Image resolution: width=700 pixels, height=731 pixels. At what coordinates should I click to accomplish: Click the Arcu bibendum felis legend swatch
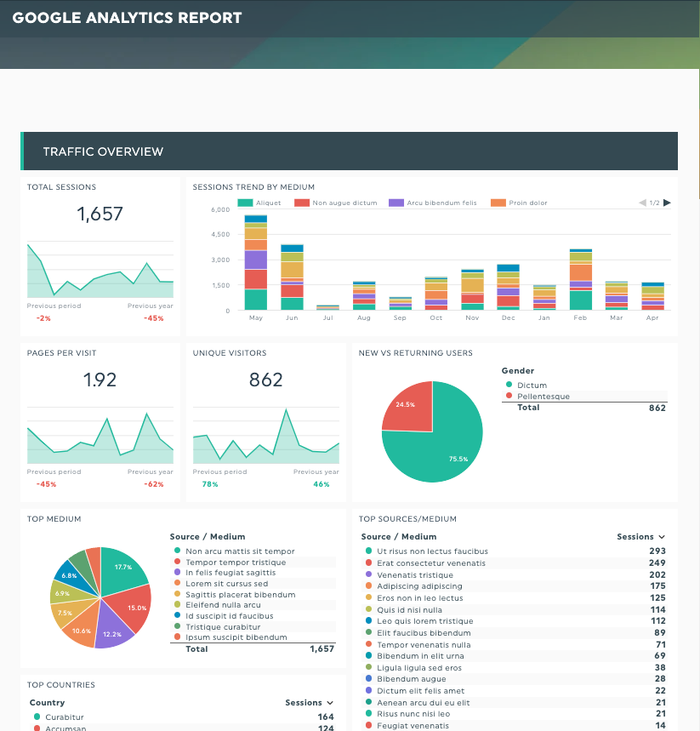(x=397, y=203)
